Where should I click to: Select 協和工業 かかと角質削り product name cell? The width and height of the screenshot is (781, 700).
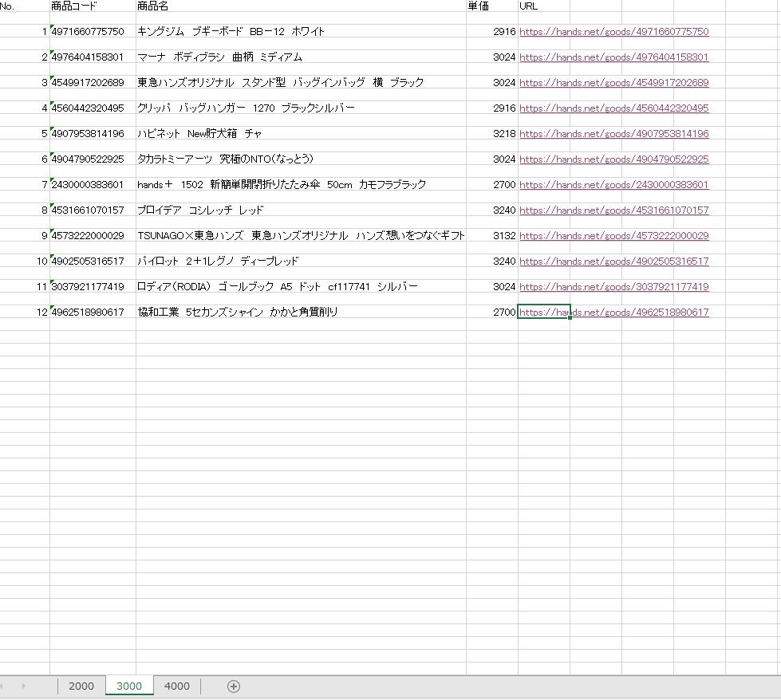pos(301,313)
